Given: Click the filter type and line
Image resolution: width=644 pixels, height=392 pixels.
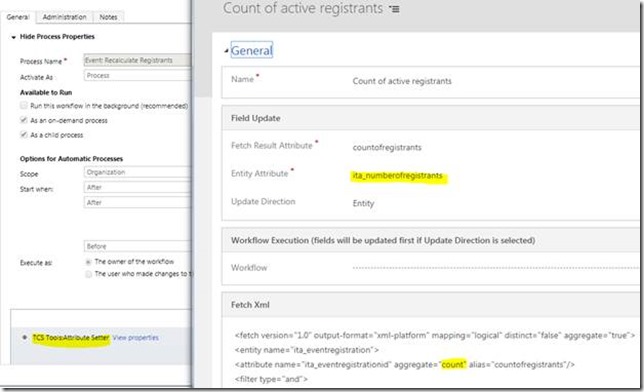Looking at the screenshot, I should click(x=271, y=379).
